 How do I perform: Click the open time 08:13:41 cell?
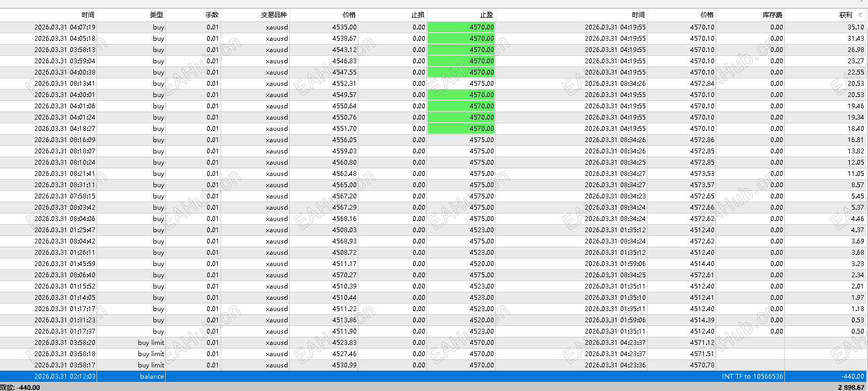65,84
